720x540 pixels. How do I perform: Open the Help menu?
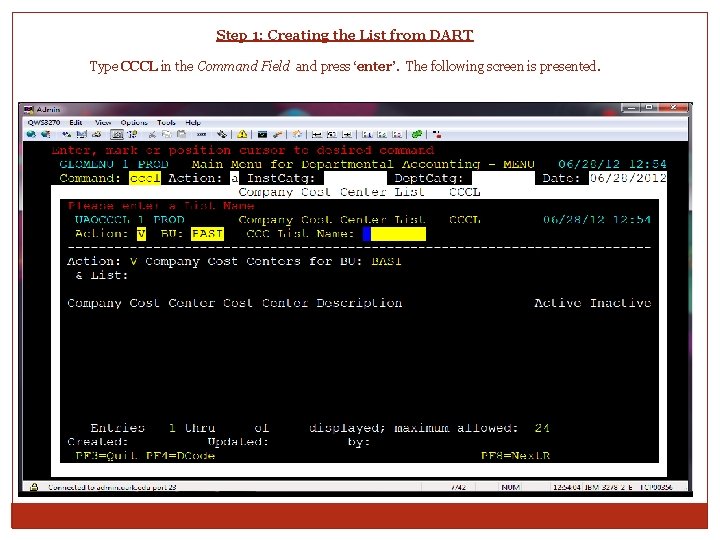click(x=193, y=123)
